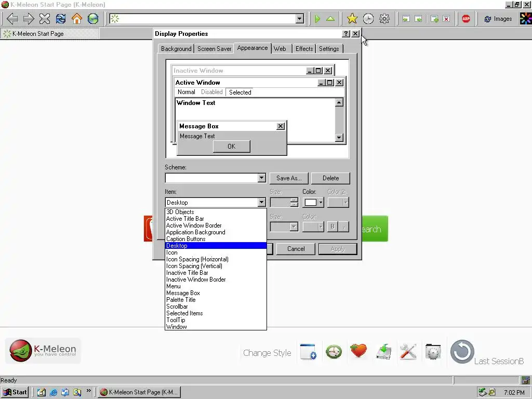
Task: Choose Selected Items from list
Action: (216, 313)
